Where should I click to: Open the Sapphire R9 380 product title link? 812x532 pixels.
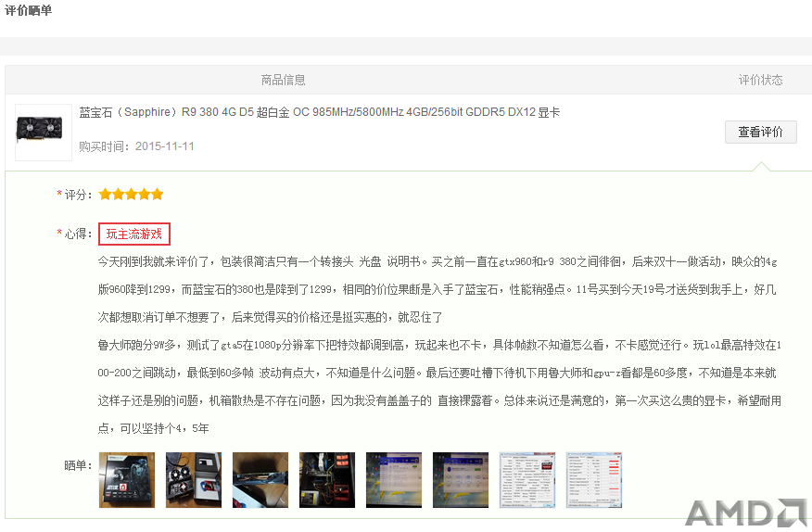(319, 112)
